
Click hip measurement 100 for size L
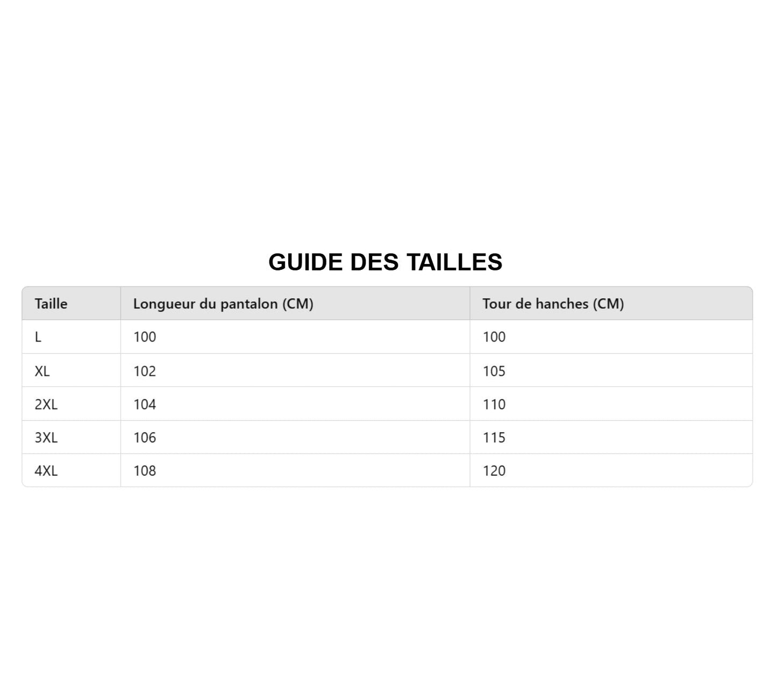pos(494,337)
